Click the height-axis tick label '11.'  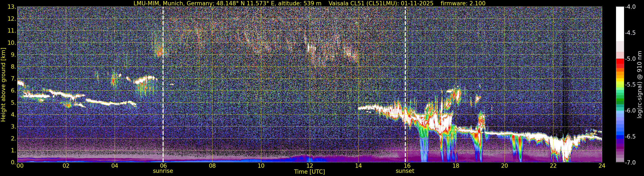(12, 31)
